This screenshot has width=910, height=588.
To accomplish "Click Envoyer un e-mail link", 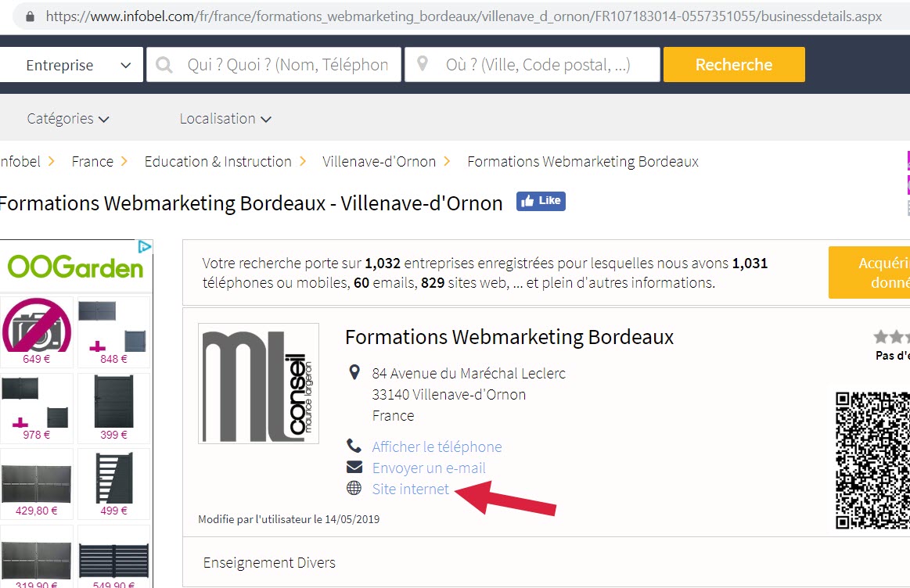I will [429, 468].
